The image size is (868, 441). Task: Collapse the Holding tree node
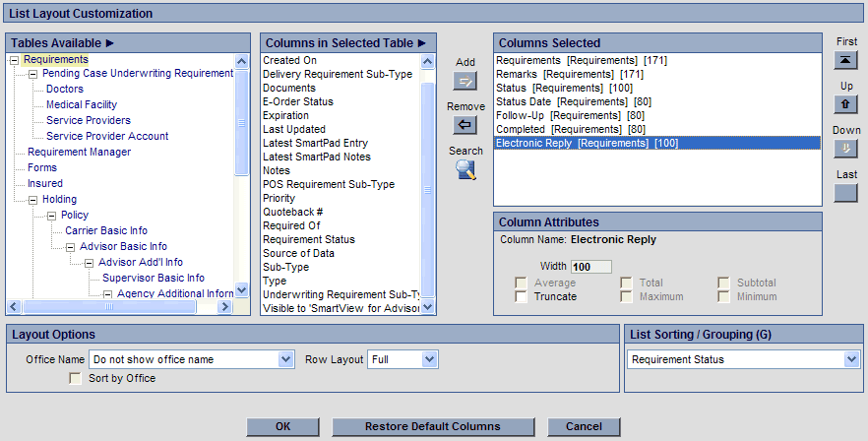pos(32,199)
